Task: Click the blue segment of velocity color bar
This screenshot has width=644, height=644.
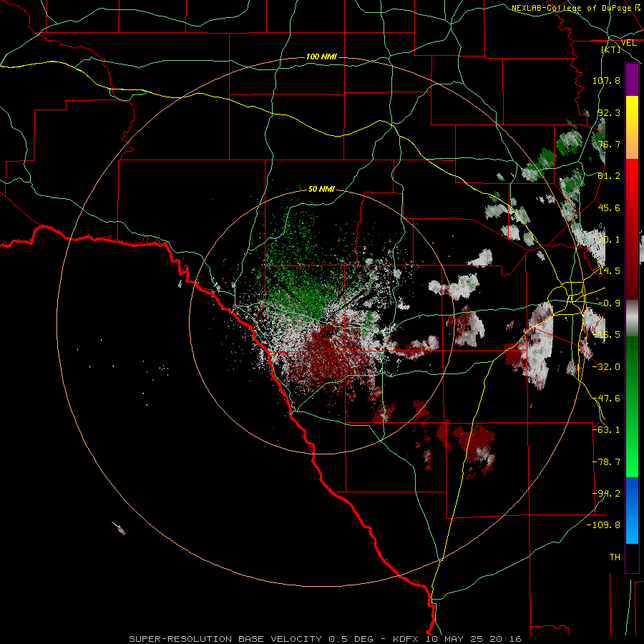Action: (632, 510)
